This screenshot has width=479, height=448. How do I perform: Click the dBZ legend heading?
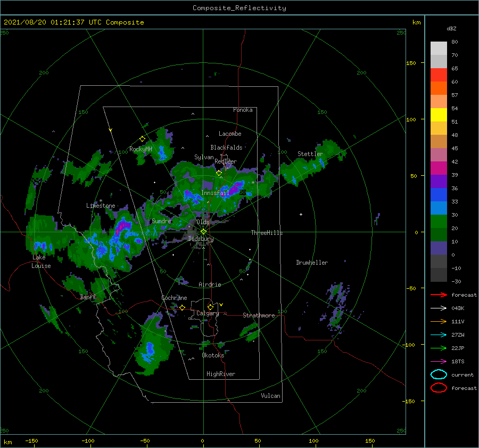pos(451,28)
